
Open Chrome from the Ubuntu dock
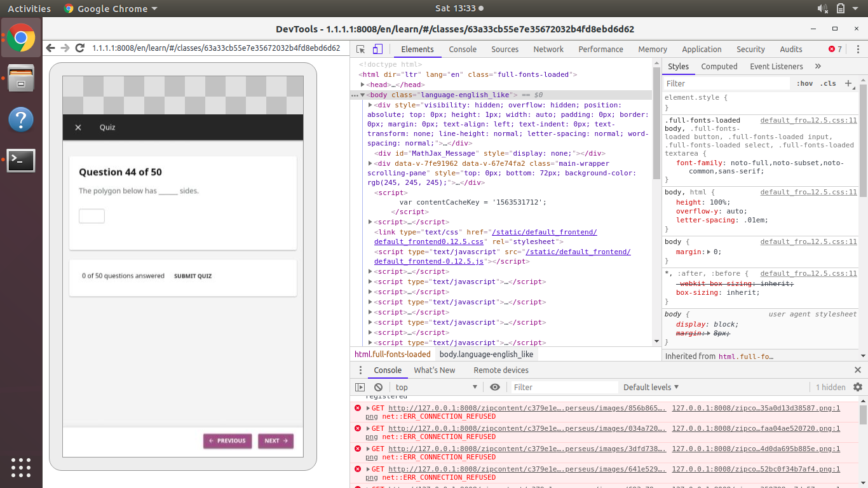point(20,38)
